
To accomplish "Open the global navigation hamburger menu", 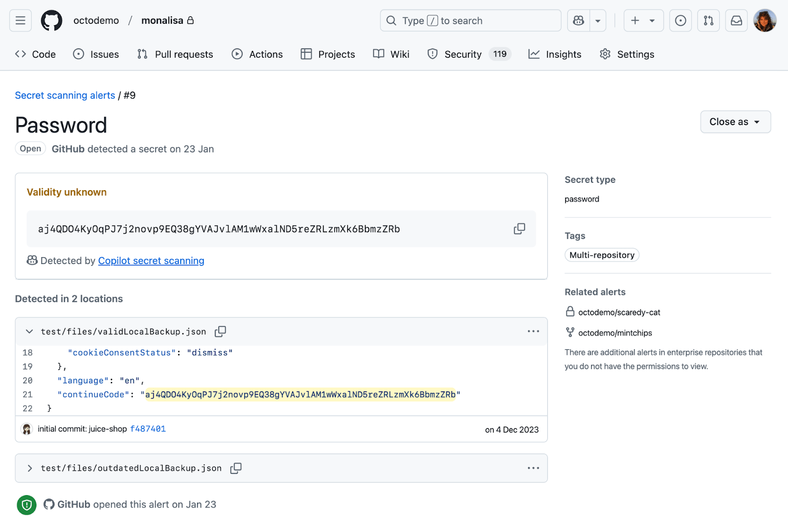I will 20,20.
